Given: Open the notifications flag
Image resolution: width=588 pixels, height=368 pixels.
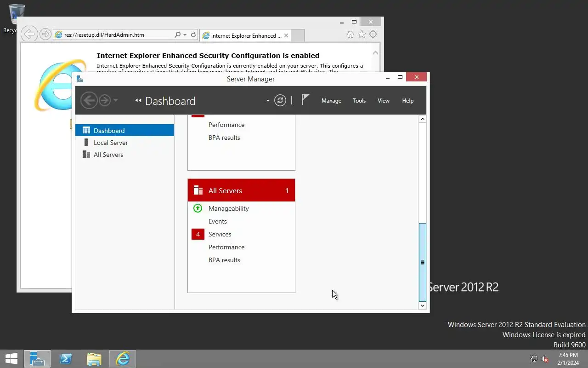Looking at the screenshot, I should (x=305, y=100).
